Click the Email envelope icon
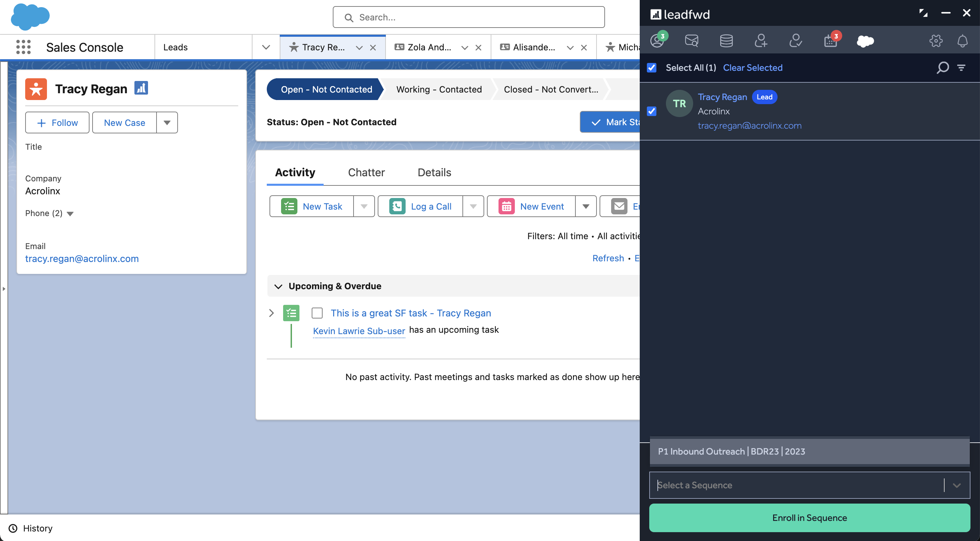The height and width of the screenshot is (541, 980). point(619,206)
